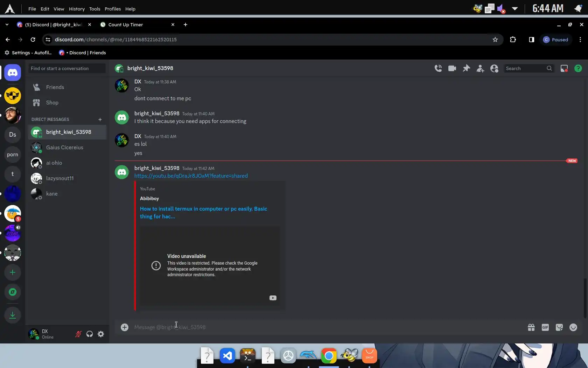
Task: Open DM with lazysnout11
Action: pyautogui.click(x=67, y=178)
